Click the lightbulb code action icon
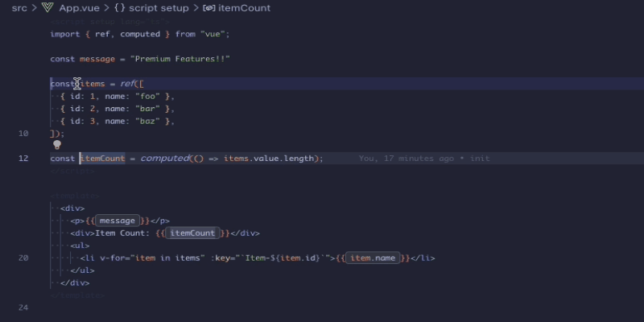Image resolution: width=644 pixels, height=322 pixels. [56, 145]
